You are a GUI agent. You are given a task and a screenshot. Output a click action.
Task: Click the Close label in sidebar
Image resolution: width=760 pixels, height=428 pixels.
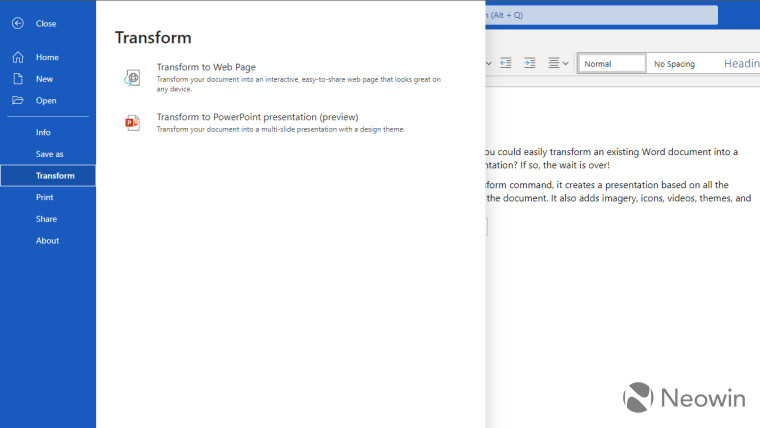46,23
